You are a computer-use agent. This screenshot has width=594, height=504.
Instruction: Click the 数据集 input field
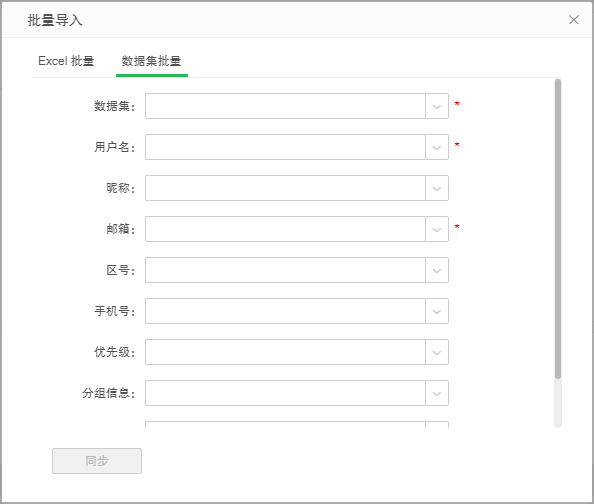[285, 106]
